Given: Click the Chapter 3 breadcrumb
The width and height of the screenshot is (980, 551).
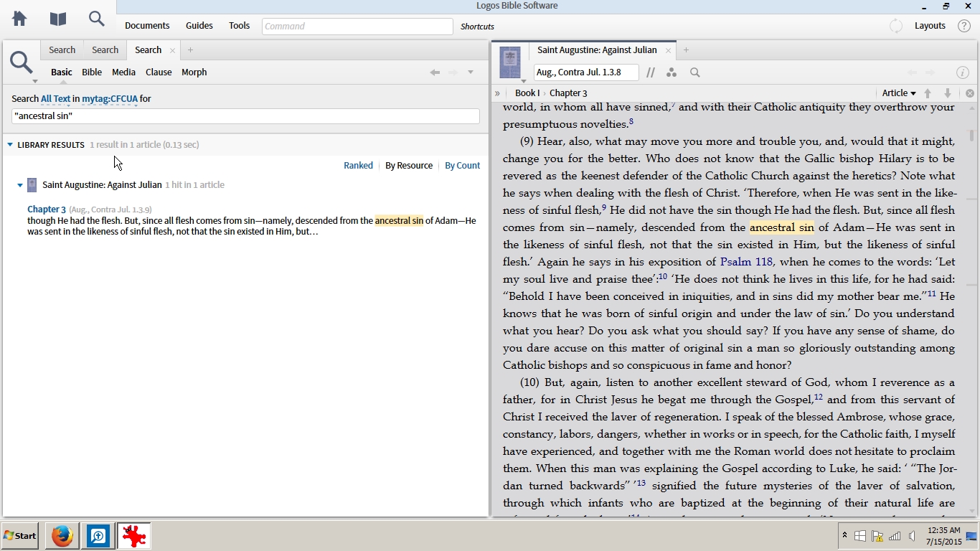Looking at the screenshot, I should pos(568,93).
